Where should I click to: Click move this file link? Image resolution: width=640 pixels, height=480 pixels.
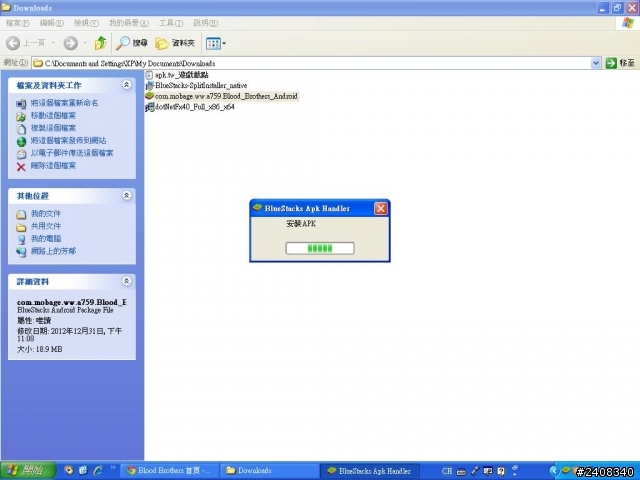pos(53,116)
